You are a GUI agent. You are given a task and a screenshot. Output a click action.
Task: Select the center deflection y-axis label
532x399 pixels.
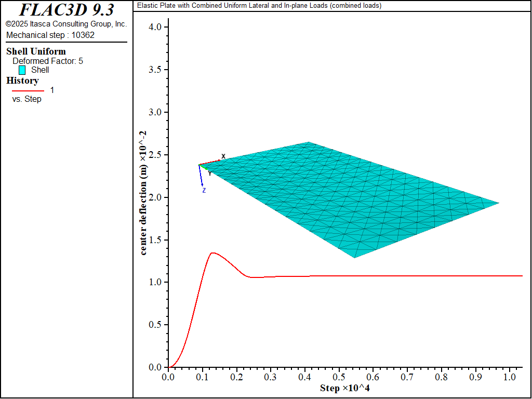(x=143, y=193)
